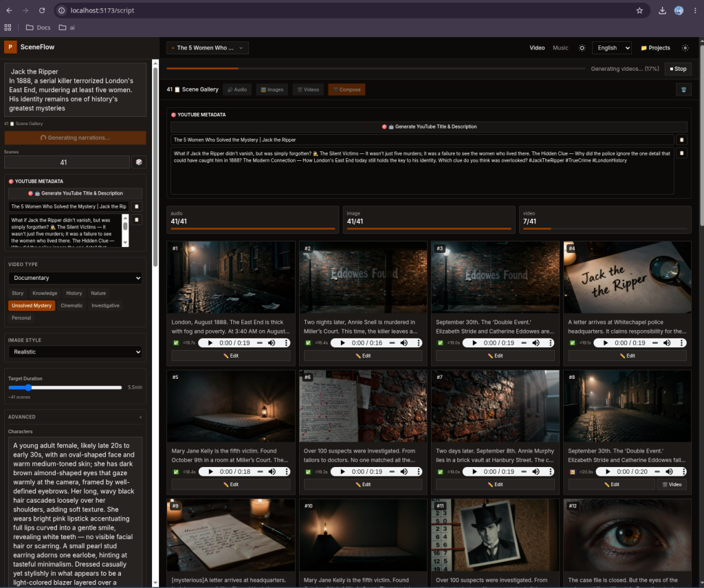Screen dimensions: 704x588
Task: Select the Unsolved Mystery style chip
Action: [x=32, y=305]
